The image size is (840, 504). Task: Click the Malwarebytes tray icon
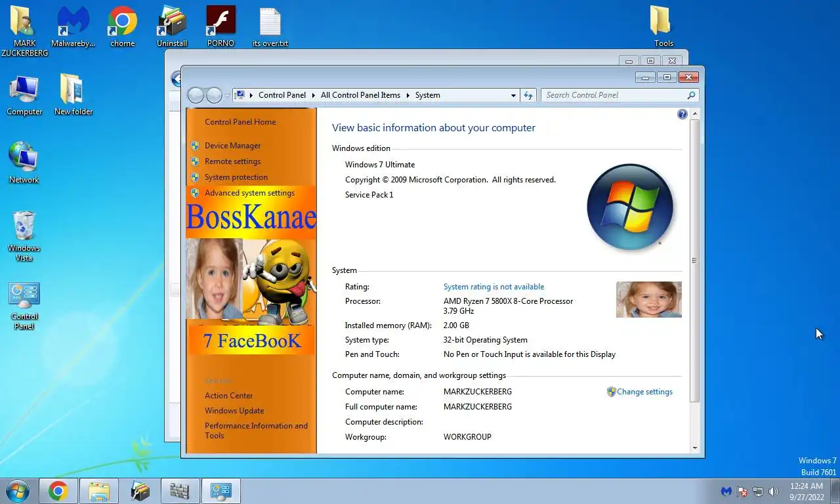pyautogui.click(x=726, y=491)
